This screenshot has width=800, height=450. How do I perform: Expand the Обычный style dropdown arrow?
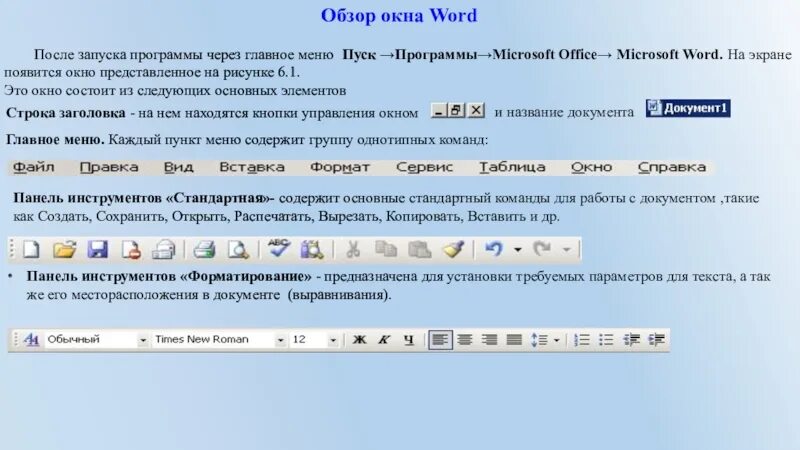tap(143, 340)
